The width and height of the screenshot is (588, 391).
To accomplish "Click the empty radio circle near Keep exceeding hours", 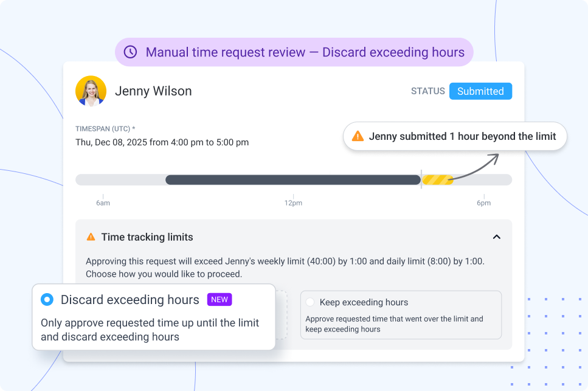I will [x=310, y=302].
